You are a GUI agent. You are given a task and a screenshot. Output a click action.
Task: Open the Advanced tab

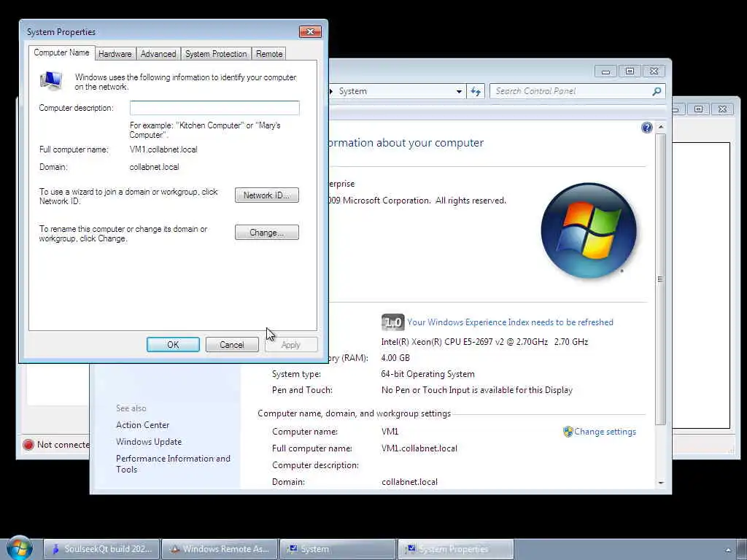coord(158,54)
